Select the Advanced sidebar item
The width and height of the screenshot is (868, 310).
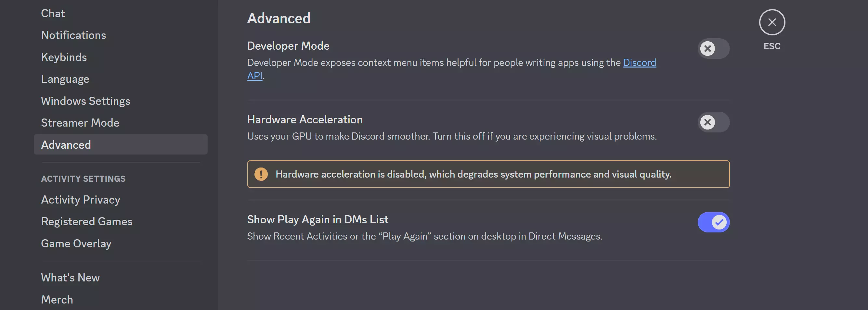click(66, 145)
